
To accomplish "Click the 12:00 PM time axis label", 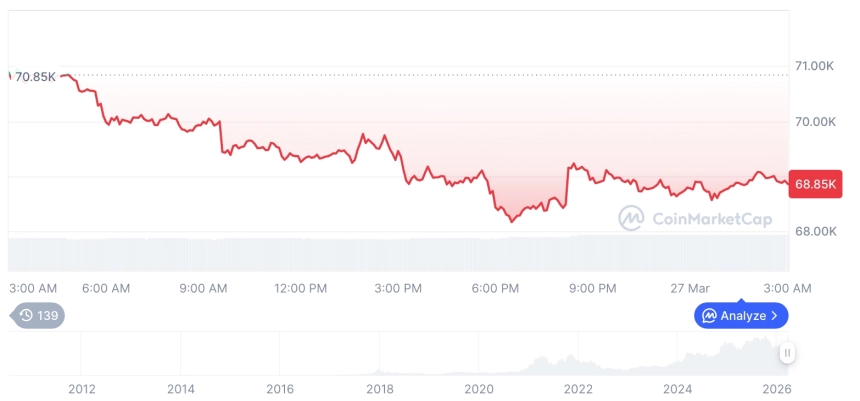I will [300, 288].
